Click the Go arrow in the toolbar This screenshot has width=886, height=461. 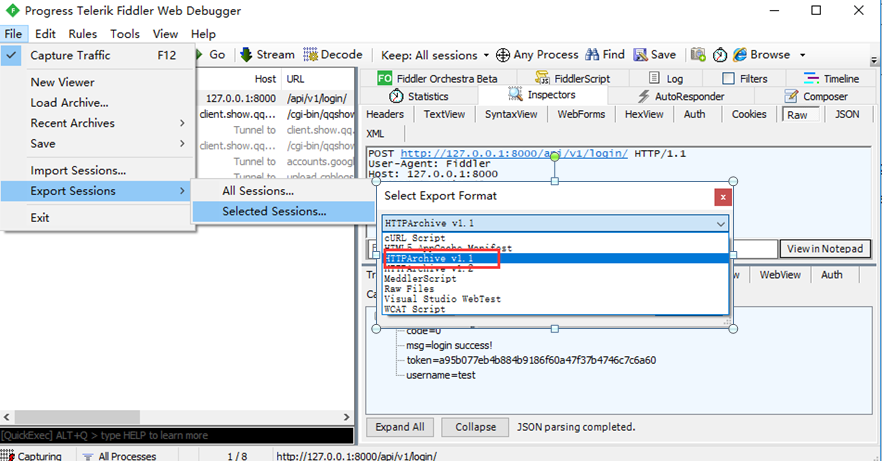point(199,54)
